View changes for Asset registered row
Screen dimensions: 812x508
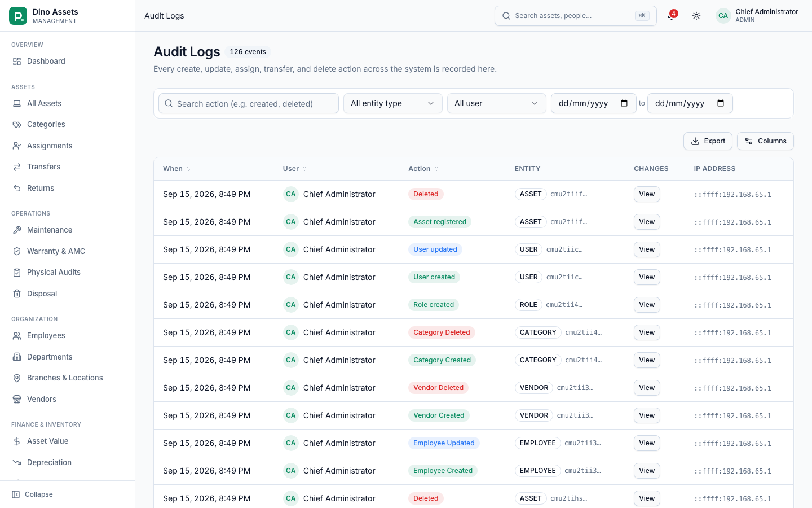tap(647, 222)
